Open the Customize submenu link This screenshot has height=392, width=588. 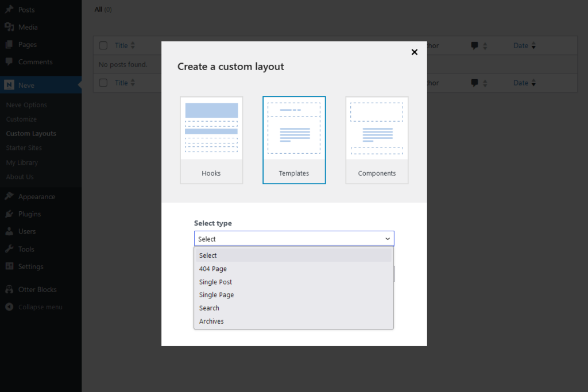[x=21, y=119]
